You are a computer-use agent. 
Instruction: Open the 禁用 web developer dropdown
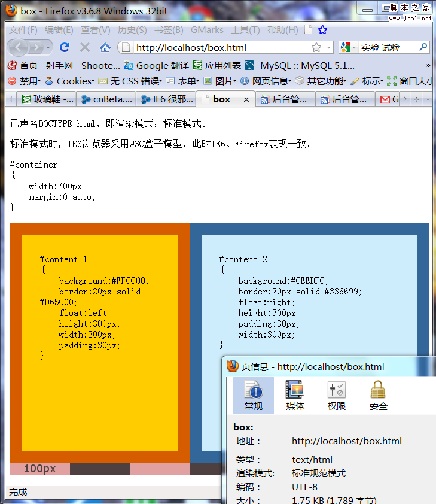[x=24, y=81]
